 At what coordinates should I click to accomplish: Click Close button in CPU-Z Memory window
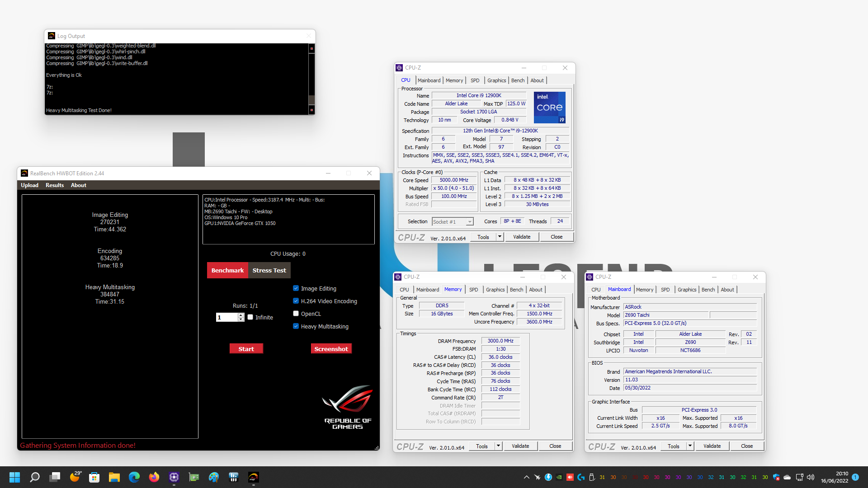click(555, 446)
